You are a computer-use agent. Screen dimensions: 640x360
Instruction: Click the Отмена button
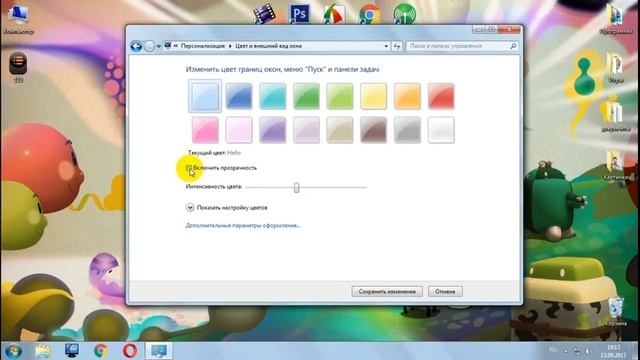tap(445, 291)
